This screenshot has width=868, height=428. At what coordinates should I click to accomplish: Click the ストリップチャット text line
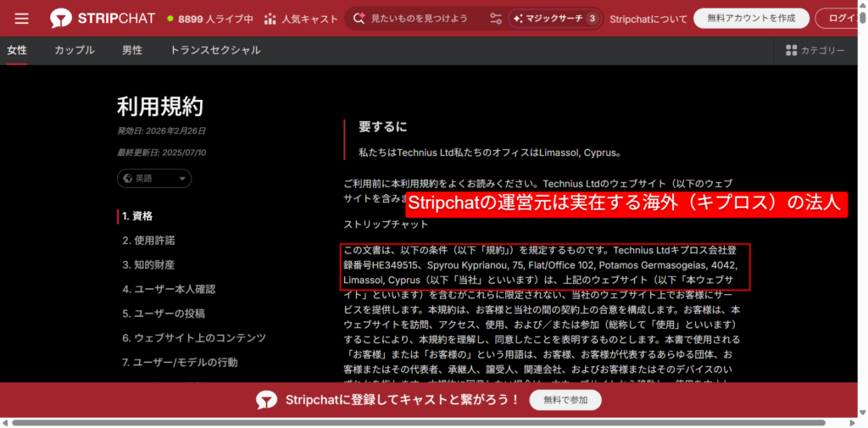(x=386, y=225)
